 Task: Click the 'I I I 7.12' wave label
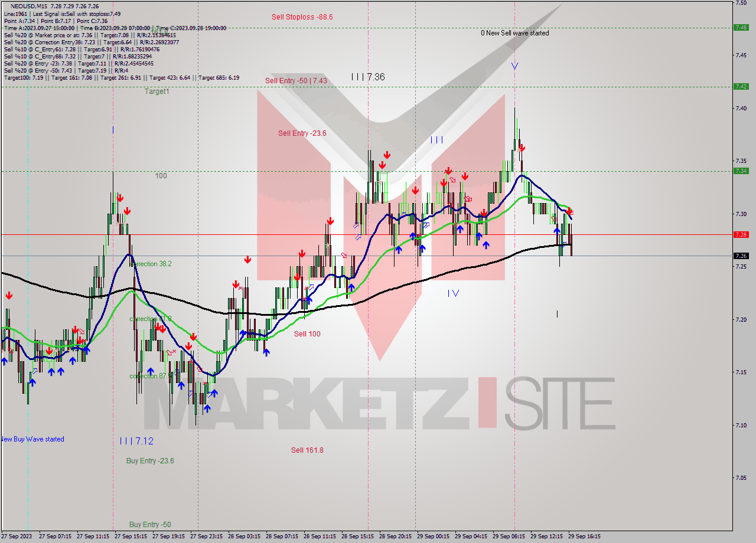136,441
